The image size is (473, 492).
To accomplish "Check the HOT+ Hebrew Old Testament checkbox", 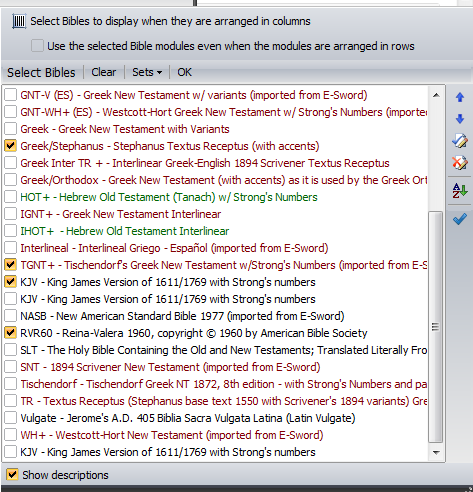I will [x=11, y=197].
